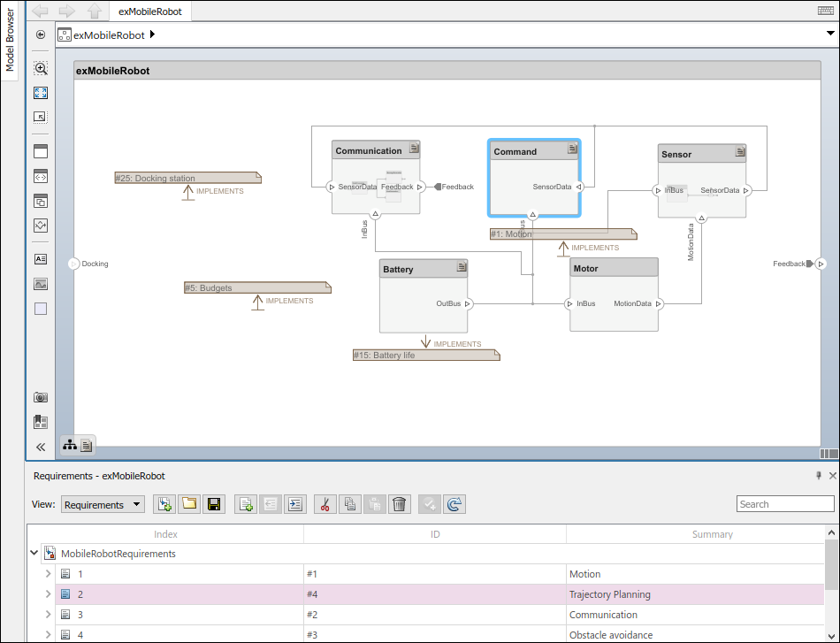Open requirement set using the folder icon
The height and width of the screenshot is (643, 840).
click(x=188, y=504)
